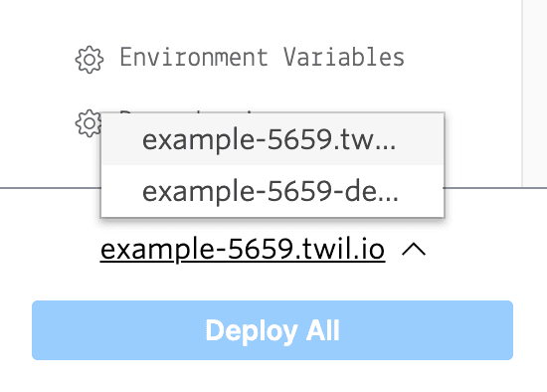
Task: Collapse the domain list with chevron arrow
Action: [x=414, y=250]
